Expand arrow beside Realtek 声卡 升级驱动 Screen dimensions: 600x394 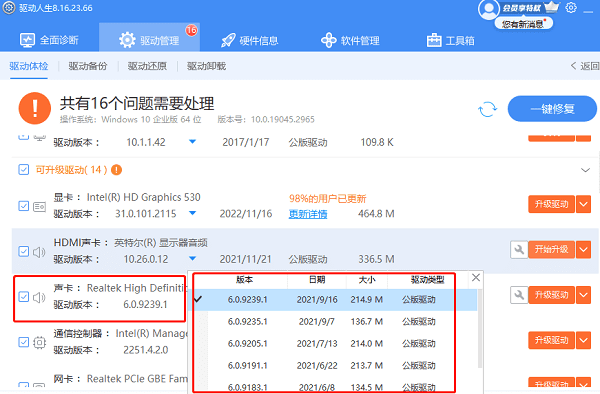pyautogui.click(x=584, y=295)
